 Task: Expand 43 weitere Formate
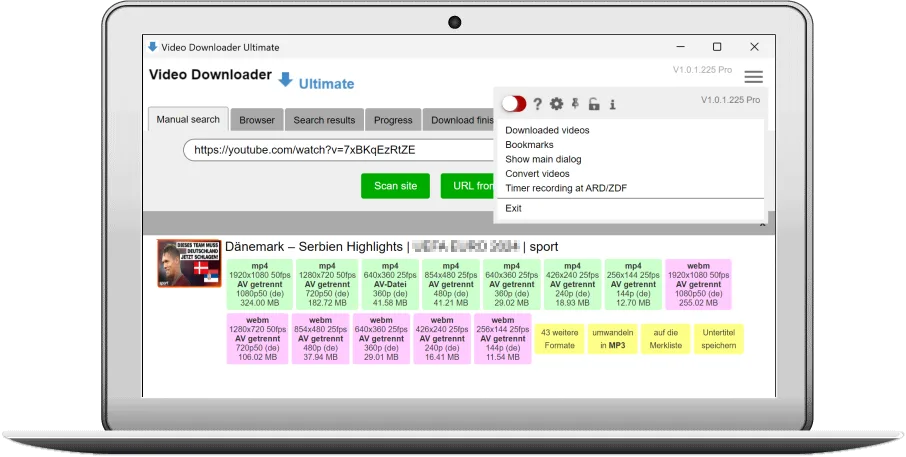(559, 339)
